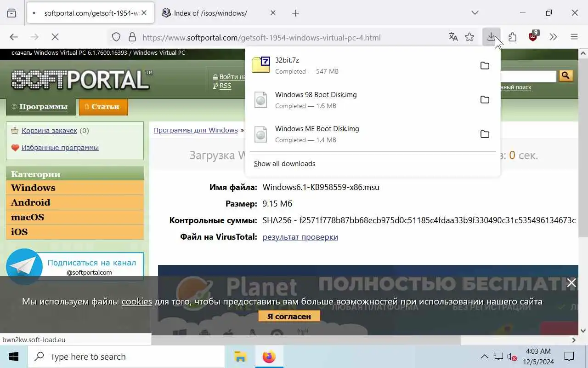Click Firefox taskbar icon
Image resolution: width=588 pixels, height=368 pixels.
tap(269, 356)
